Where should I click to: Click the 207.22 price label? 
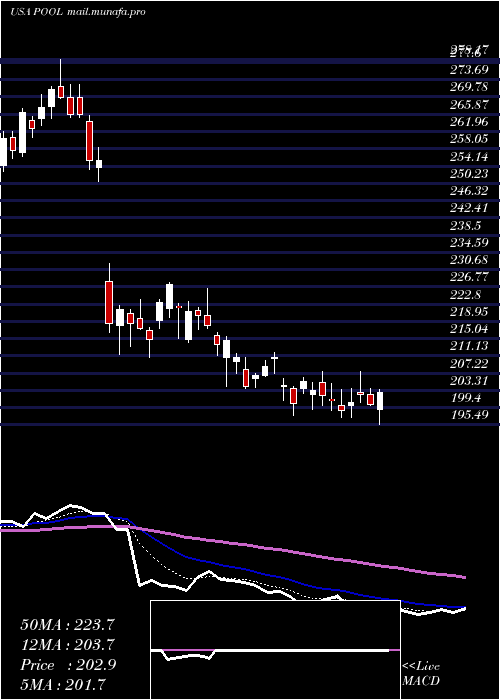[x=469, y=364]
